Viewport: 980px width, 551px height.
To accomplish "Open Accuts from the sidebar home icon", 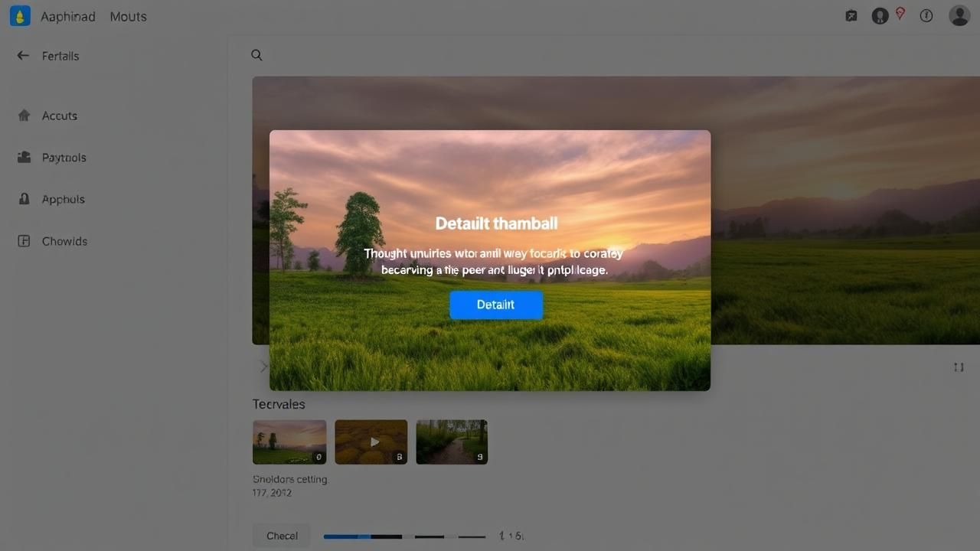I will tap(24, 116).
